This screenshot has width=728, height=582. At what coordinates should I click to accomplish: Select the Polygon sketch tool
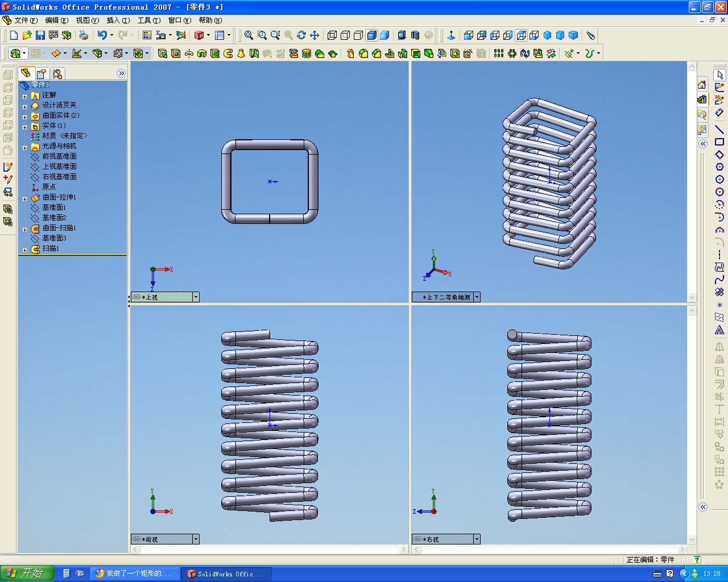[x=719, y=167]
